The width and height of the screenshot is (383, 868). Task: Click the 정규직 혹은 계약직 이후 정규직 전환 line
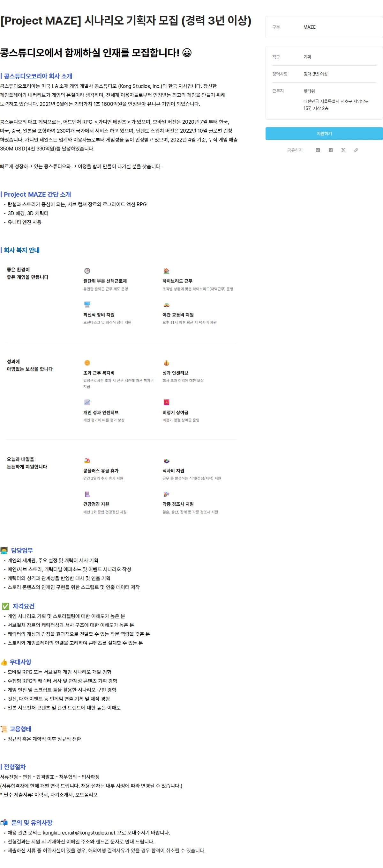[44, 739]
